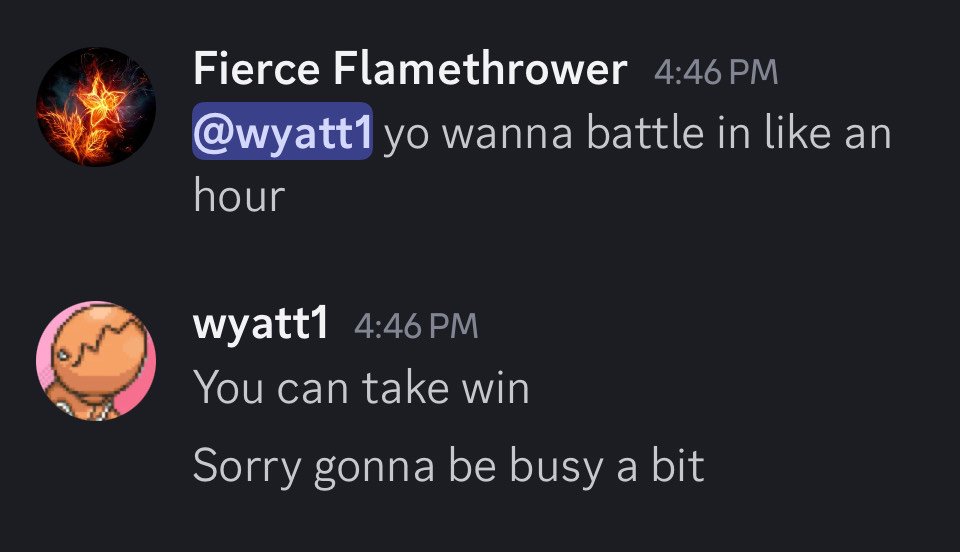Click the timestamp beside wyatt1's name
Screen dimensions: 960x552
pyautogui.click(x=416, y=326)
